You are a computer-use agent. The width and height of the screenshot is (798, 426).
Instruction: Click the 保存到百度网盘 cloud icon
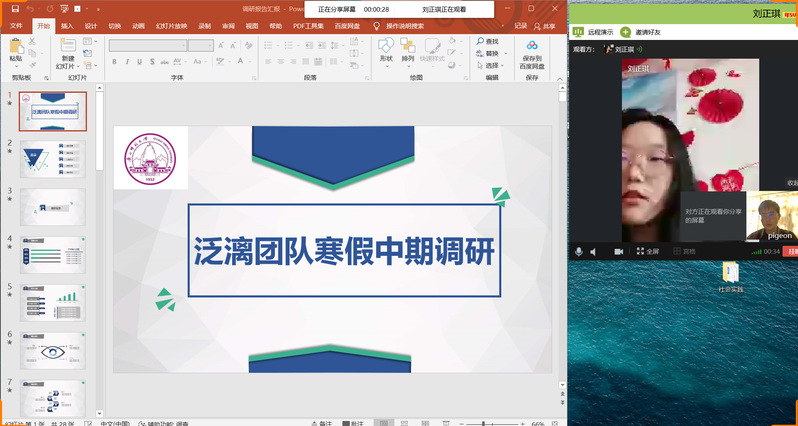point(532,45)
